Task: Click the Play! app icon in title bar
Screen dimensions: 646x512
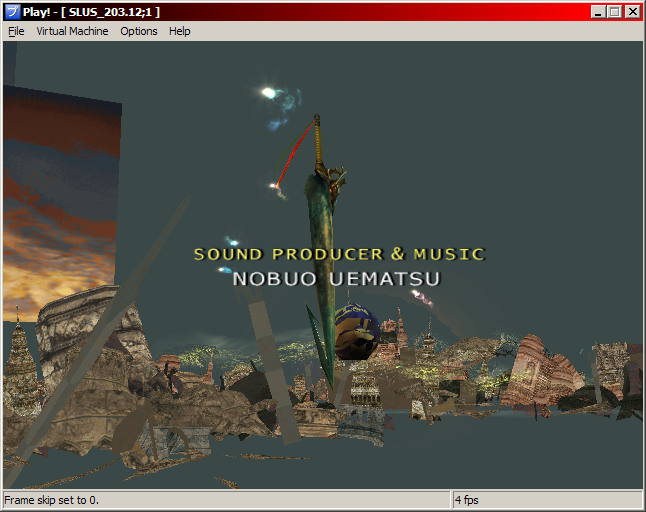Action: tap(12, 12)
